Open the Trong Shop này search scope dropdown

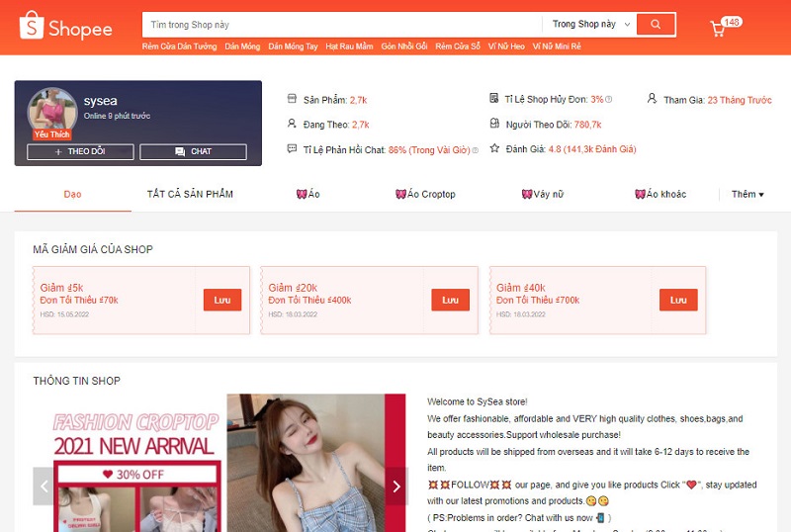point(590,25)
